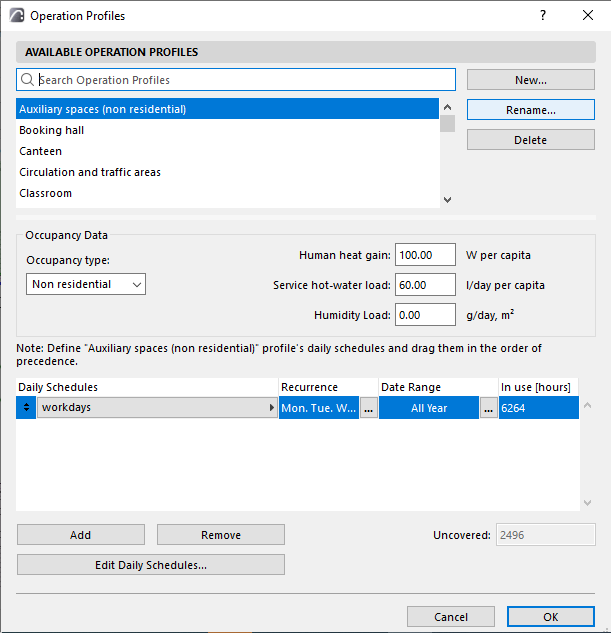Click the profile list scrollbar thumb
Image resolution: width=611 pixels, height=633 pixels.
click(447, 124)
